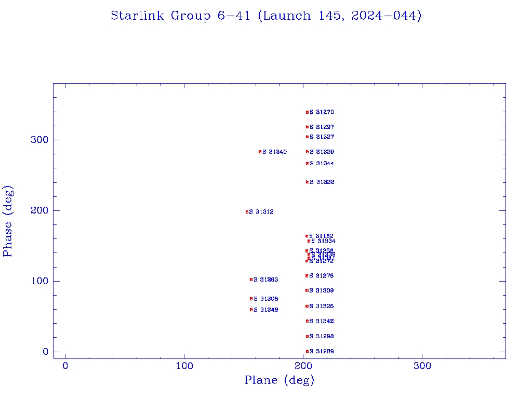
Task: Select the "S 31270" data label
Action: coord(322,112)
